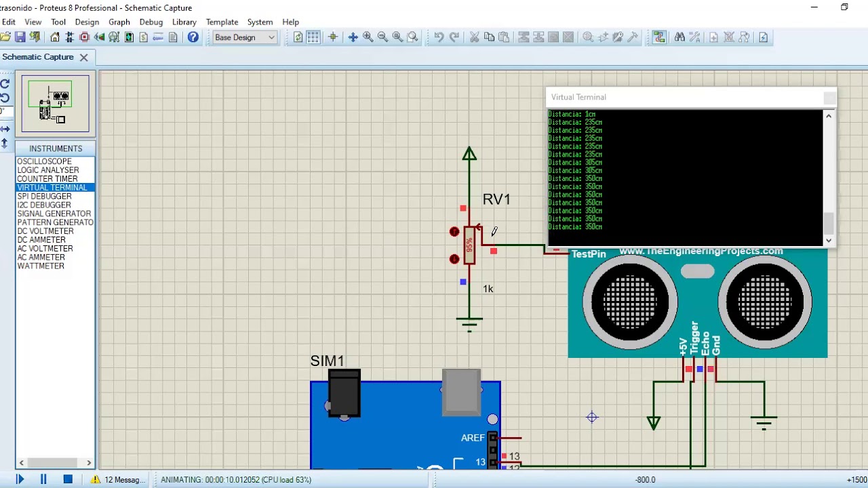Select SIGNAL GENERATOR instrument
868x488 pixels.
54,213
